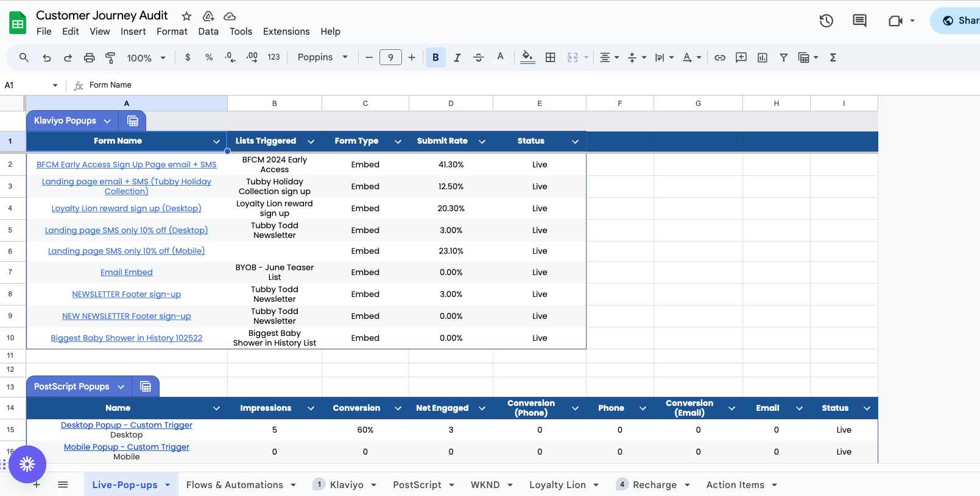Open the Extensions menu
The width and height of the screenshot is (980, 496).
[x=286, y=32]
